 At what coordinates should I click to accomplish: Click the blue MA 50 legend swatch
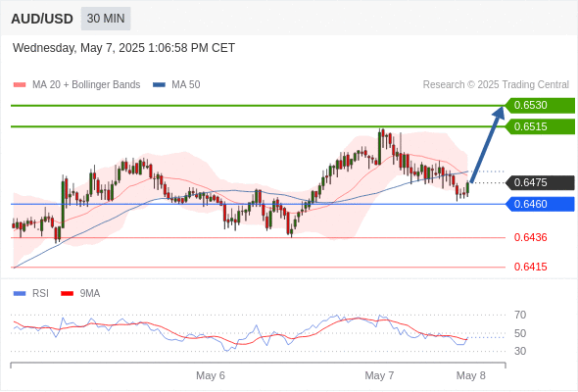[x=159, y=85]
